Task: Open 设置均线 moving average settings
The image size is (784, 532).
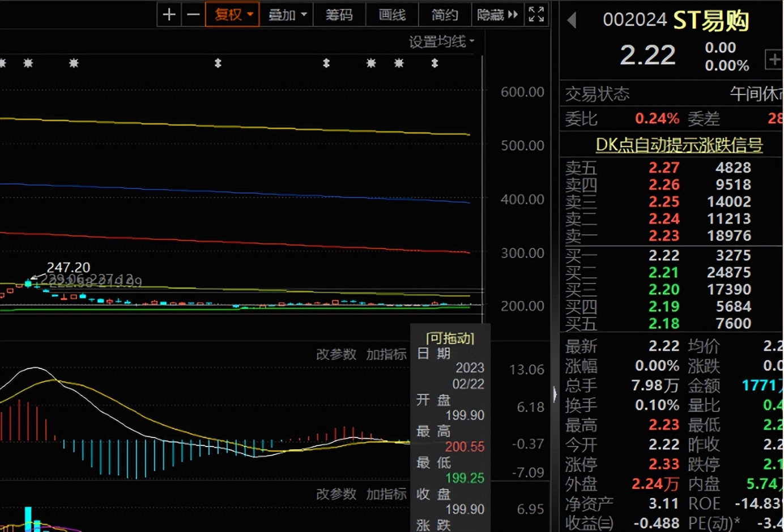Action: [x=441, y=41]
